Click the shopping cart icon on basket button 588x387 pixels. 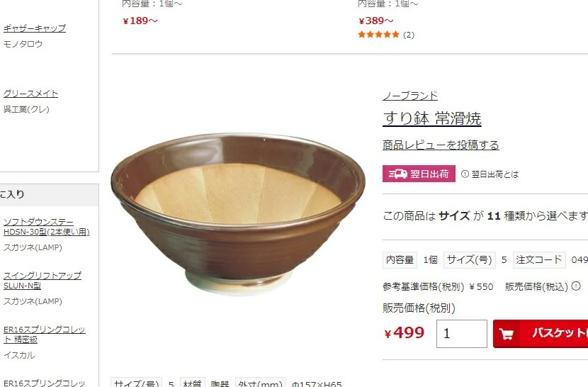[507, 334]
